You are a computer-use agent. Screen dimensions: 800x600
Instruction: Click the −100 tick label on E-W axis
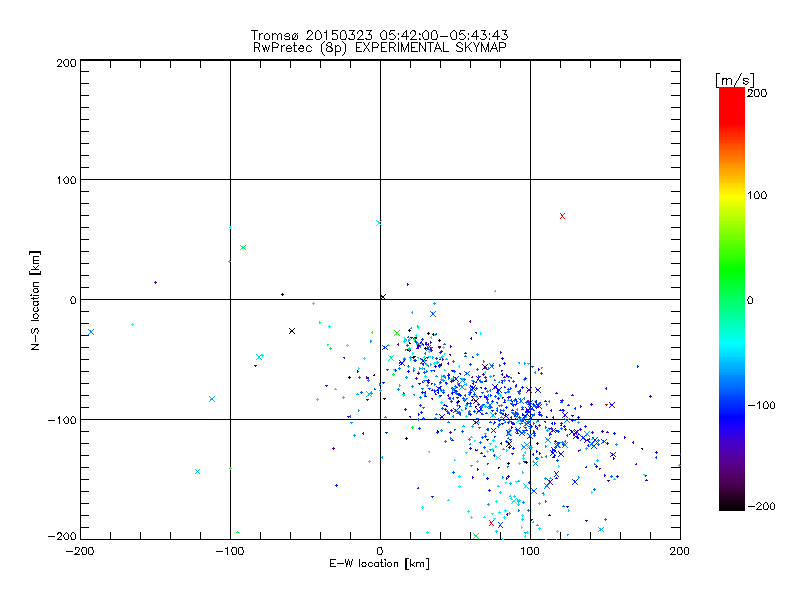click(x=230, y=551)
